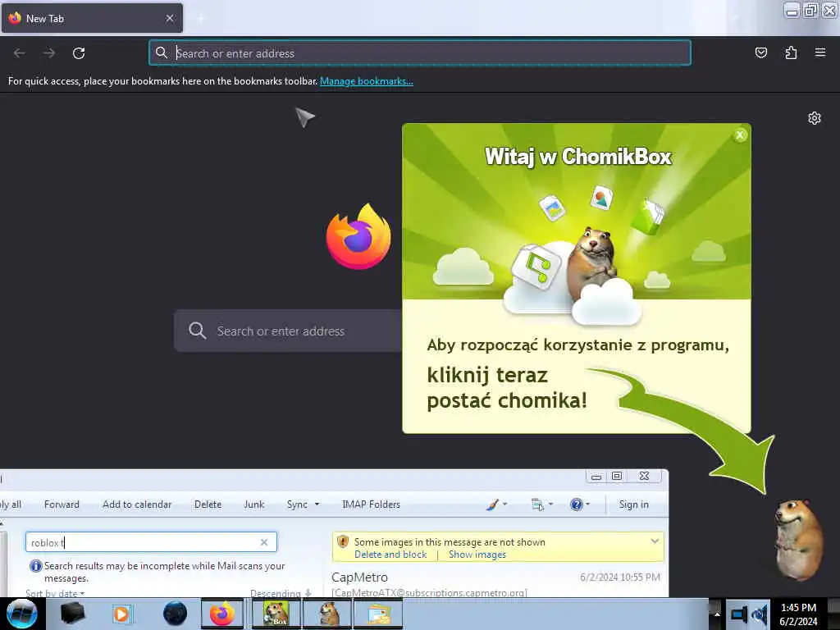Image resolution: width=840 pixels, height=630 pixels.
Task: Open the Mail layout menus dropdown icon
Action: point(542,504)
